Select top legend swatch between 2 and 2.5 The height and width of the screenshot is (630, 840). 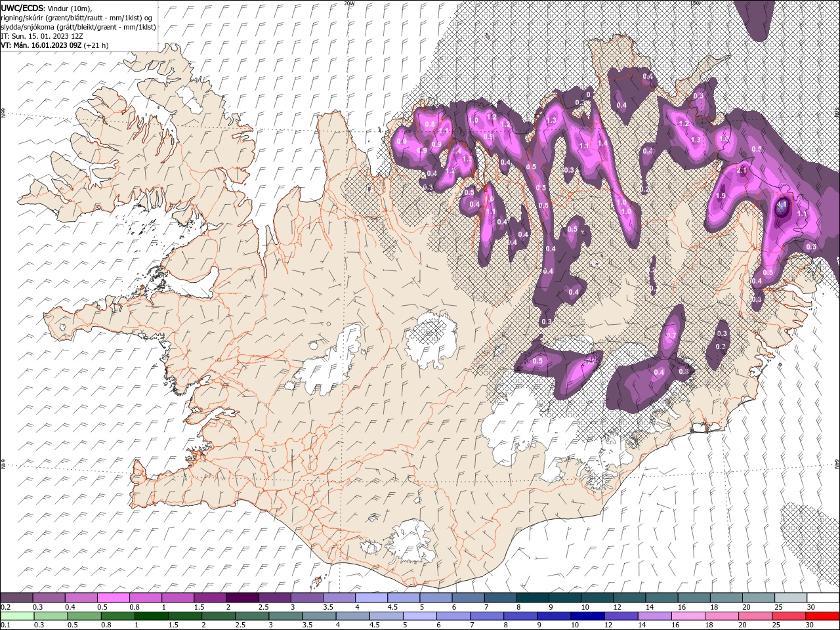[242, 598]
